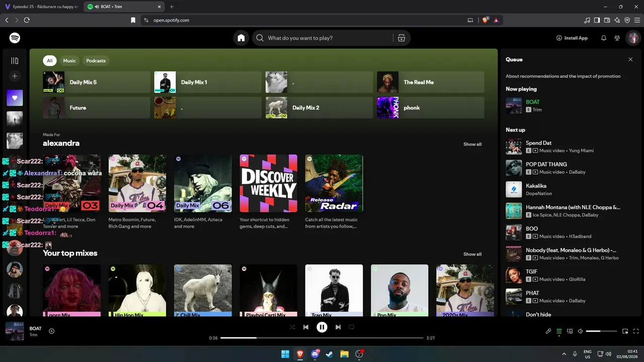Open the Spotify logo home link
Screen dimensions: 644x362
15,38
